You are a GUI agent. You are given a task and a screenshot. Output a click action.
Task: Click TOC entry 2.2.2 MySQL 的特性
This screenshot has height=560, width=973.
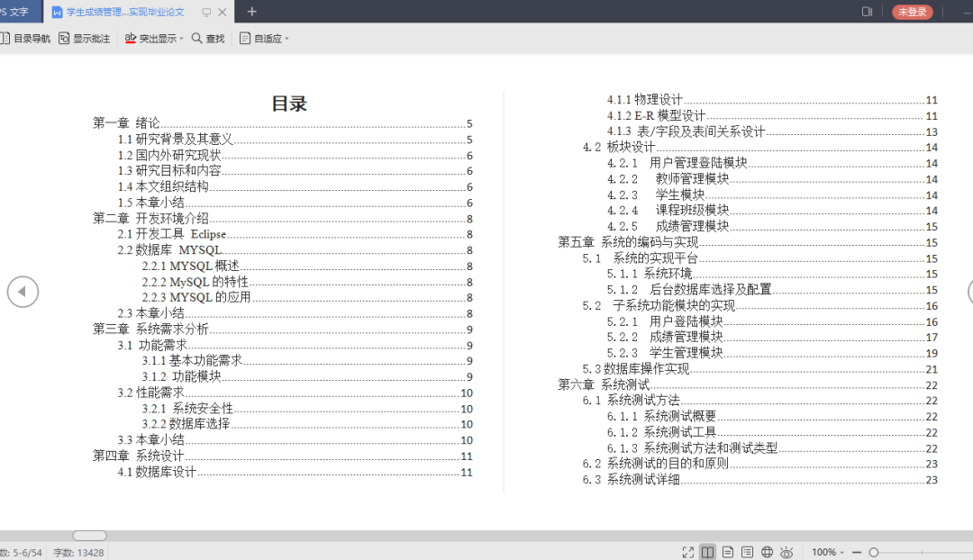click(307, 282)
